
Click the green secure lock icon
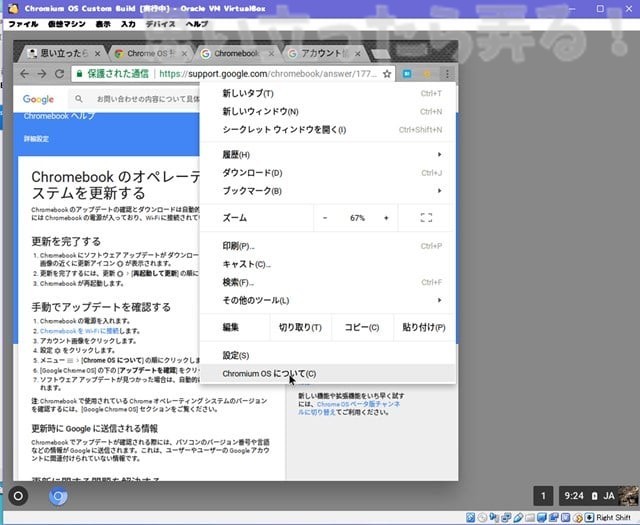pyautogui.click(x=79, y=74)
